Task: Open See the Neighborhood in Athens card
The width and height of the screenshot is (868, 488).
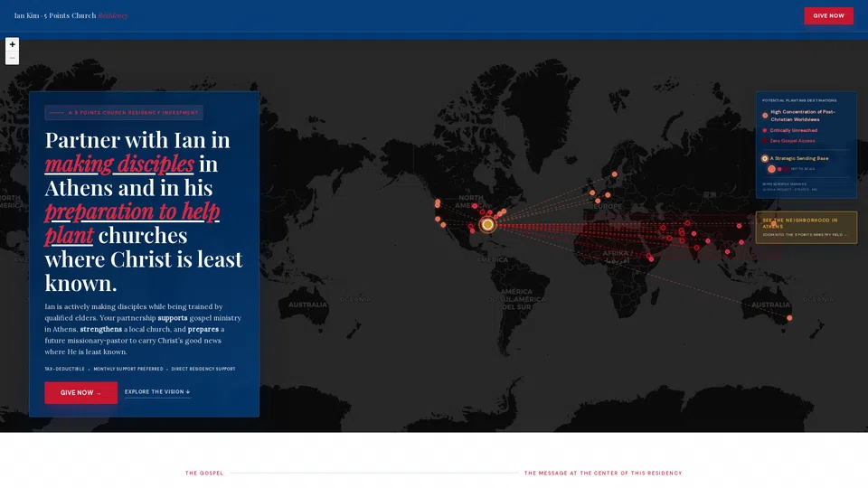Action: point(806,228)
